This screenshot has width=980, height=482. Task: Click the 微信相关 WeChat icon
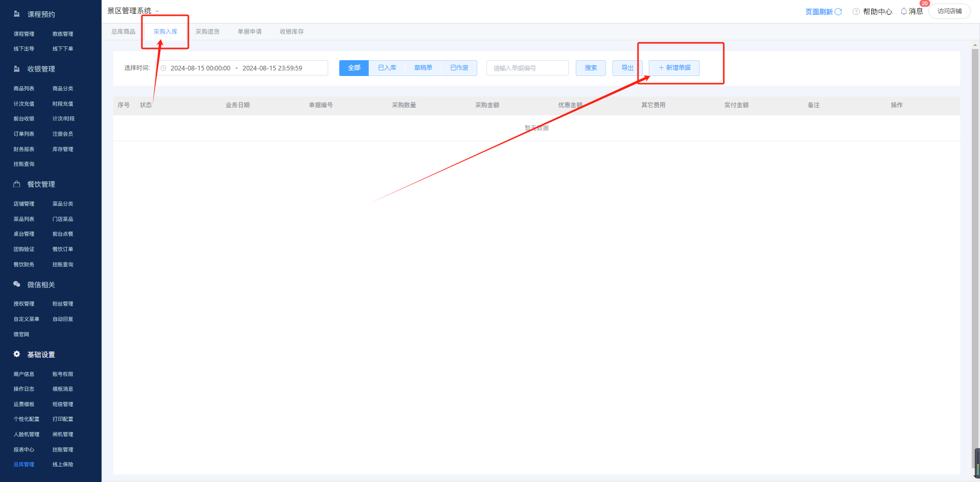[17, 284]
